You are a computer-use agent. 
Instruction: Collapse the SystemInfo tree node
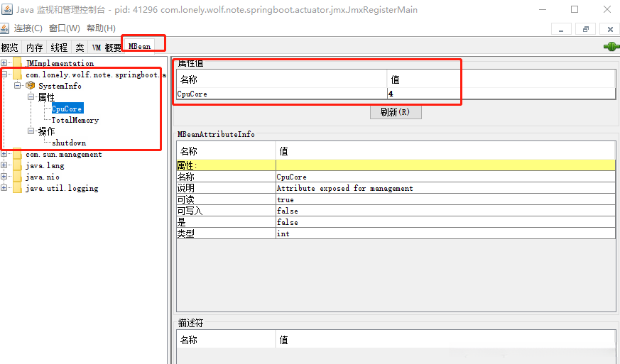click(17, 85)
